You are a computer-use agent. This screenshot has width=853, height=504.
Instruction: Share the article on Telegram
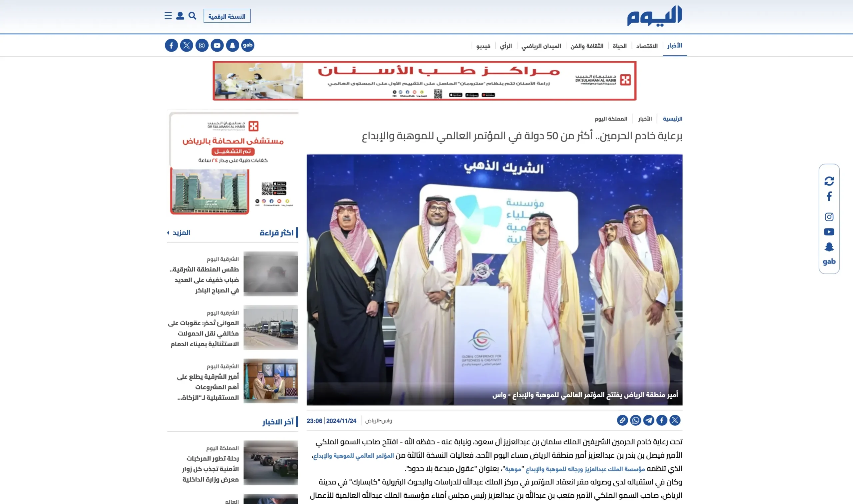click(648, 420)
